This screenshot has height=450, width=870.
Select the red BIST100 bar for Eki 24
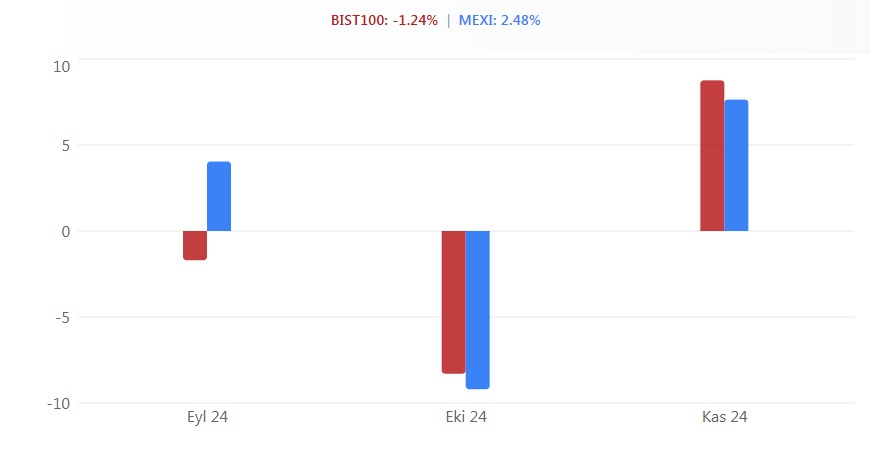[x=453, y=301]
